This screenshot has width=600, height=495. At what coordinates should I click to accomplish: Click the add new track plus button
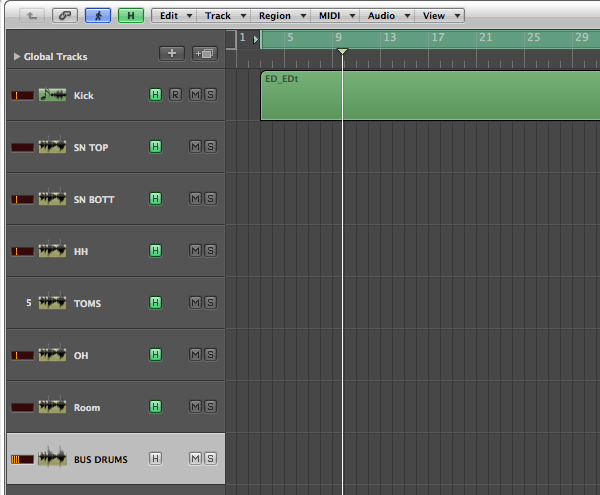point(172,53)
